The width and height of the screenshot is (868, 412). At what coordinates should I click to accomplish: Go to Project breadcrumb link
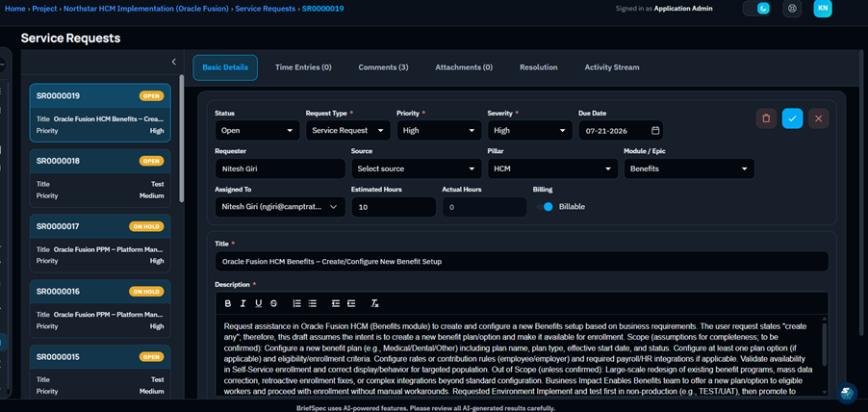pos(45,9)
